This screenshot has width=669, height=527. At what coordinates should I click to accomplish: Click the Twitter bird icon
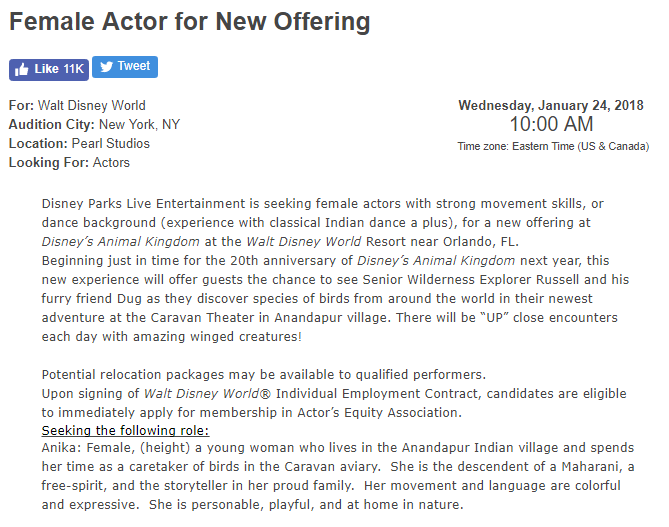point(105,67)
